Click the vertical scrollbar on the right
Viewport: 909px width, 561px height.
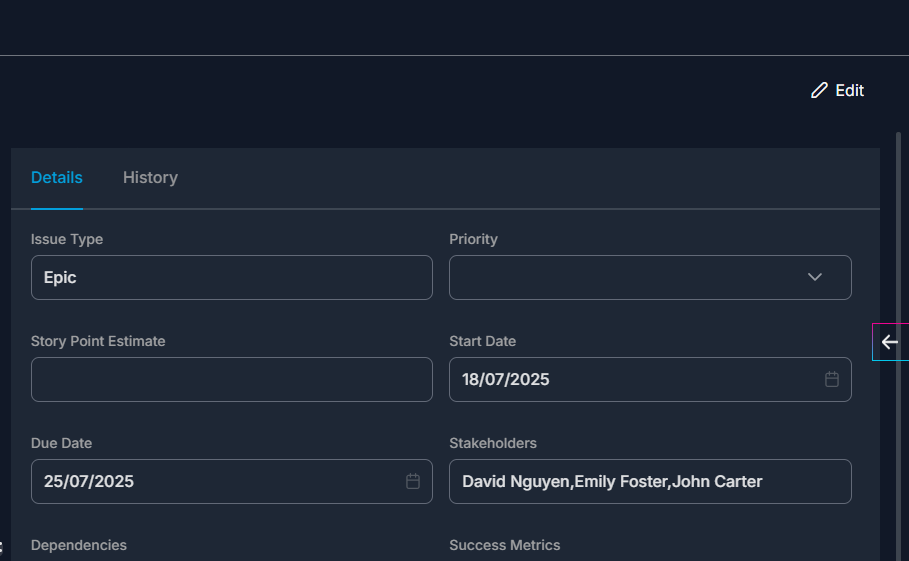pyautogui.click(x=899, y=347)
